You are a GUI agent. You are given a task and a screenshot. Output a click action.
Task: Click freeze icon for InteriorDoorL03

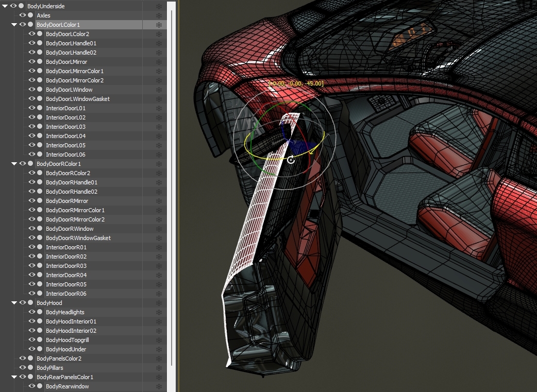(159, 127)
